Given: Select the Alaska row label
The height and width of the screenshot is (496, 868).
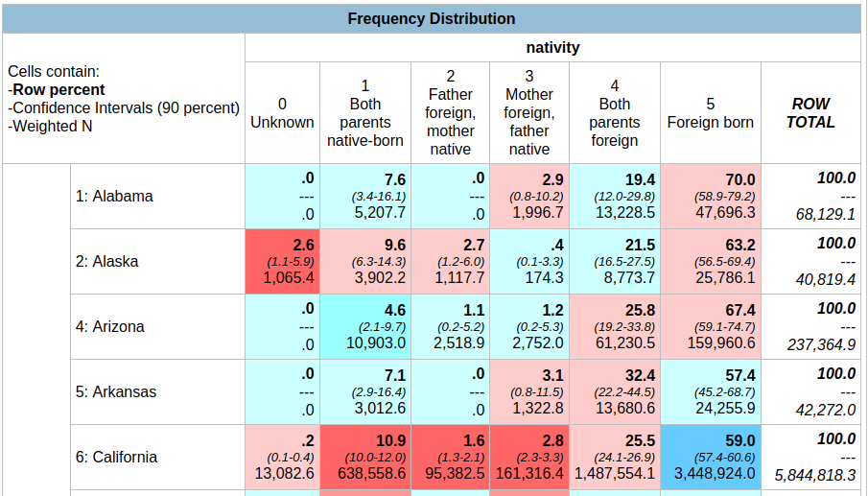Looking at the screenshot, I should 106,262.
